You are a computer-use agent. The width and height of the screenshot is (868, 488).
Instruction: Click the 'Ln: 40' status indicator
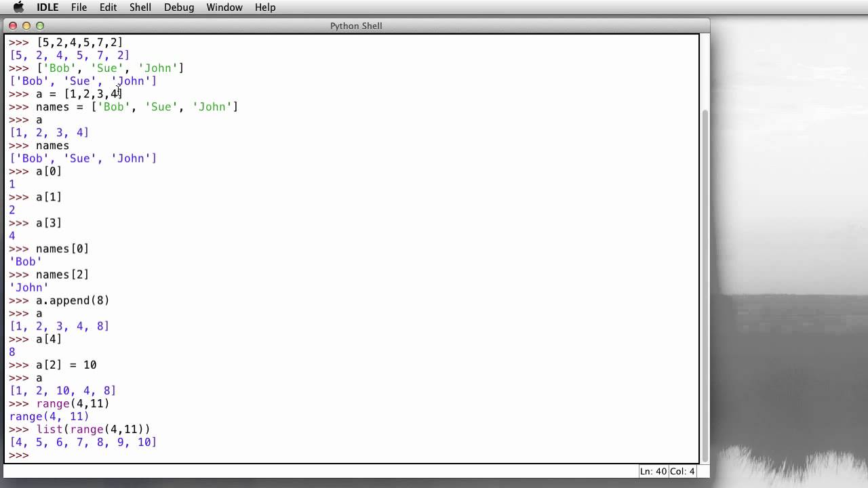pyautogui.click(x=654, y=471)
